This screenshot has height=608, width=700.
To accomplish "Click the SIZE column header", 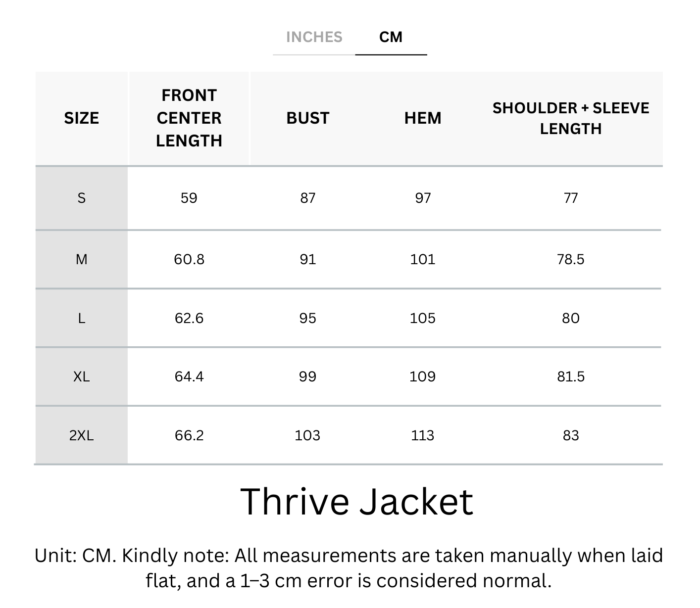I will click(x=82, y=118).
